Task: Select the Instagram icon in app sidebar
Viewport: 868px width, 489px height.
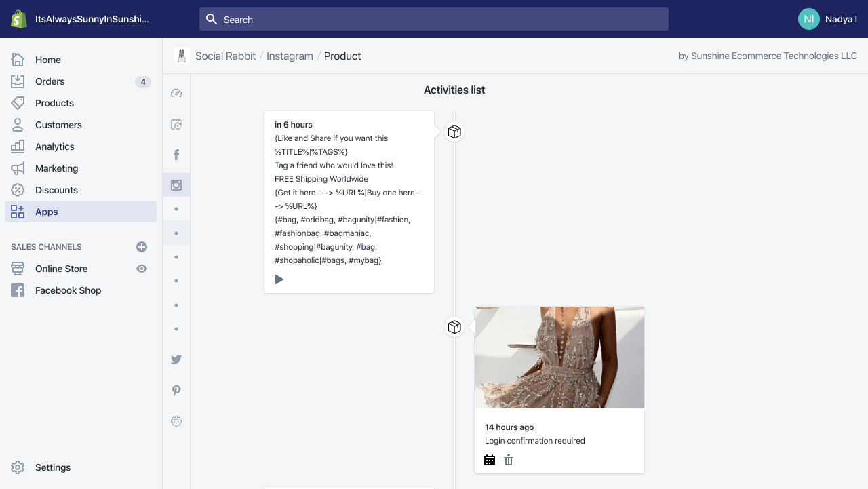Action: click(176, 185)
